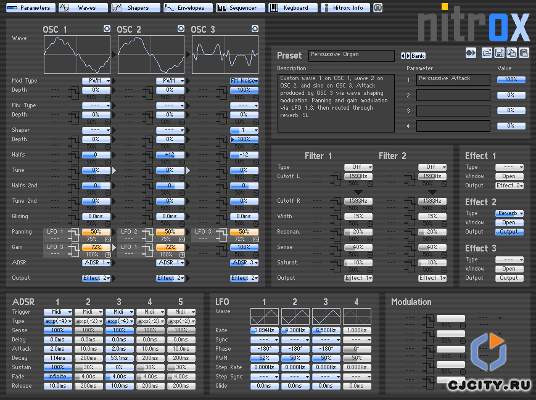Click the rightmost paste preset icon
The width and height of the screenshot is (536, 400).
(x=524, y=53)
